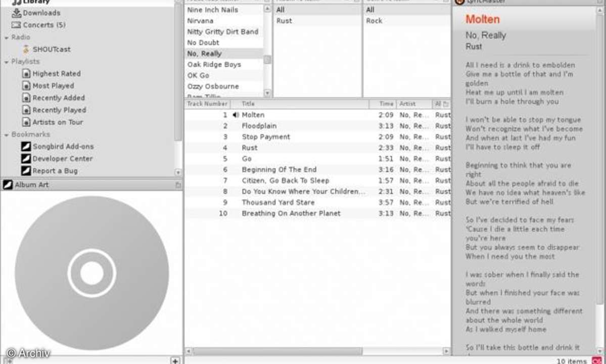Screen dimensions: 606x364
Task: Open the Recently Added playlist icon
Action: tap(26, 98)
